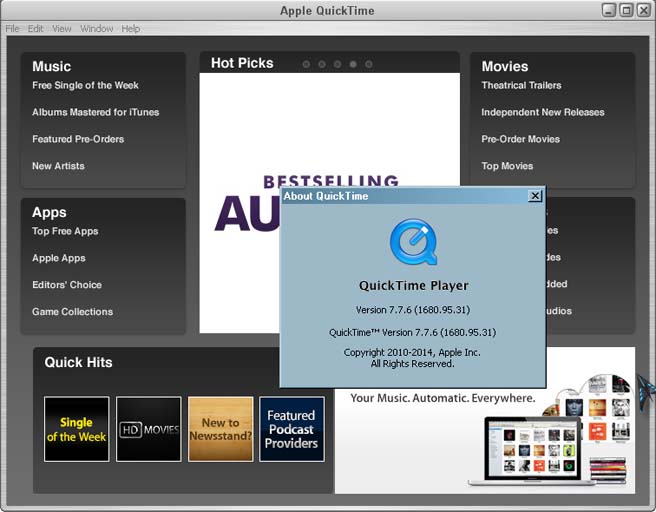Open the Featured Podcast Providers tile
Viewport: 656px width, 512px height.
tap(291, 429)
